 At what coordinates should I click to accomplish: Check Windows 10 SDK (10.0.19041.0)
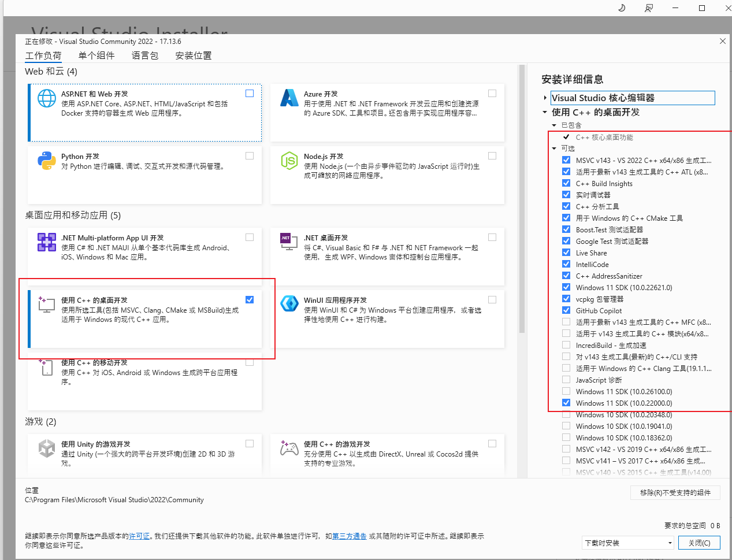coord(566,426)
